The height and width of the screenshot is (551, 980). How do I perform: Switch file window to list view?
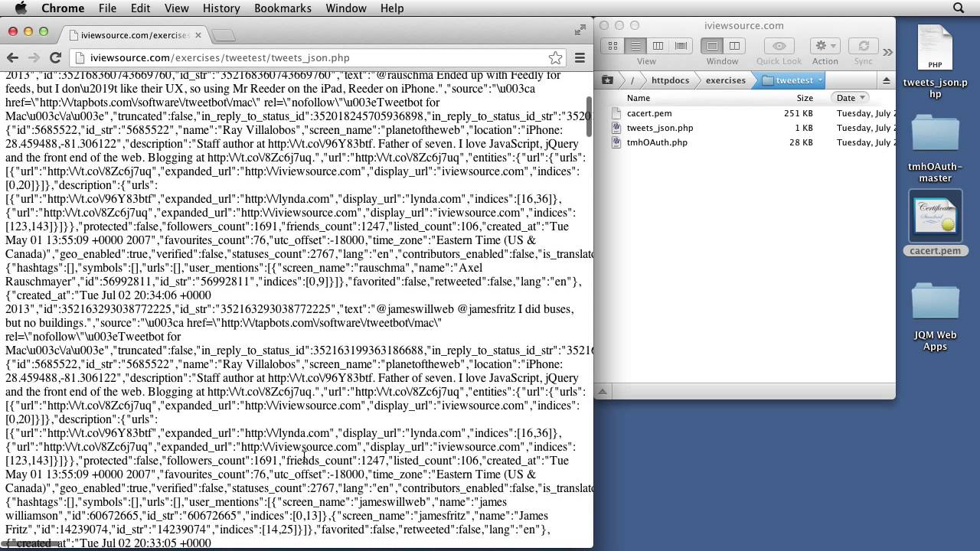[x=635, y=46]
